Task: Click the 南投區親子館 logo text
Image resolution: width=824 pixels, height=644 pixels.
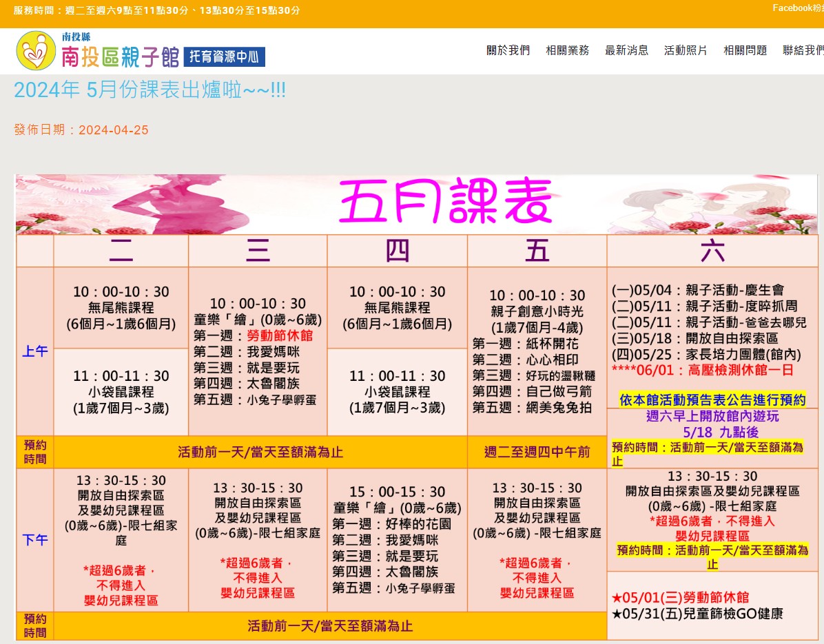Action: pos(120,56)
